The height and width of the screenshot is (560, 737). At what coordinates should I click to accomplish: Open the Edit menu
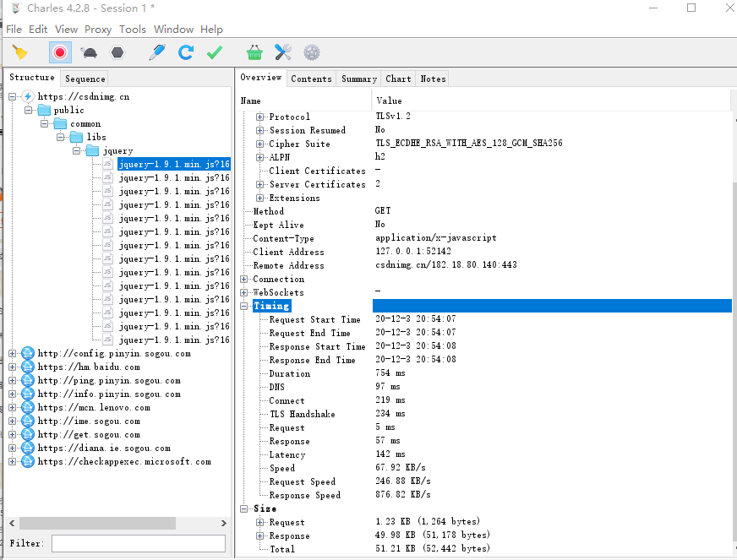point(38,29)
